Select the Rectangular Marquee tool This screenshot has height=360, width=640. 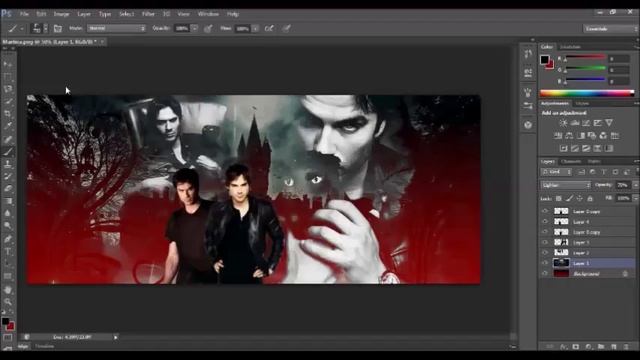(x=8, y=76)
